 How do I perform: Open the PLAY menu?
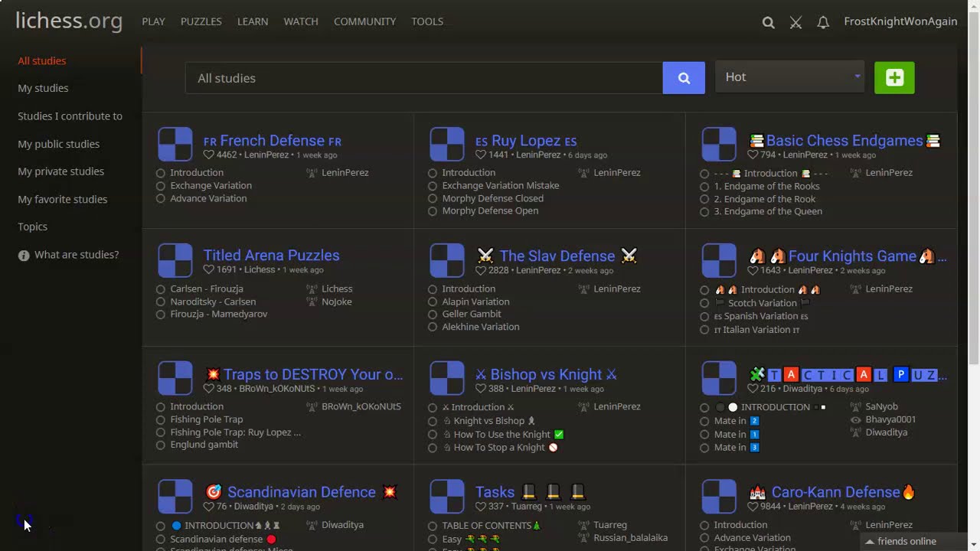pos(153,21)
